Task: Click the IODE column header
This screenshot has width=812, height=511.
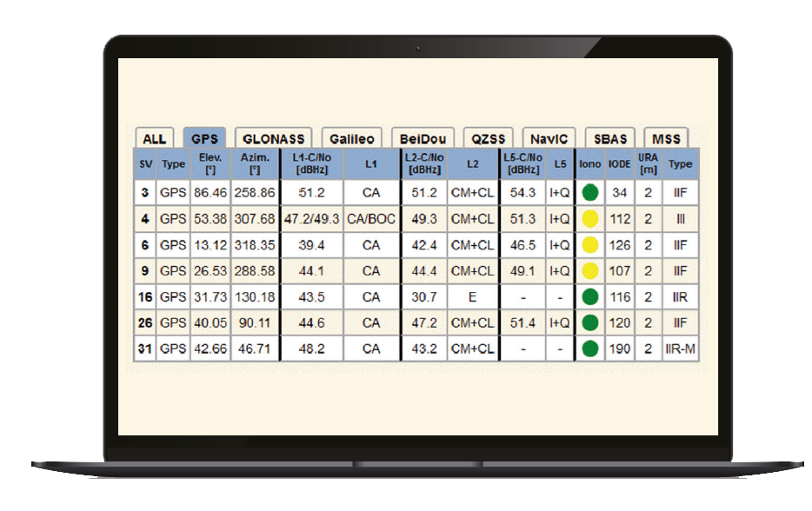Action: [x=619, y=164]
